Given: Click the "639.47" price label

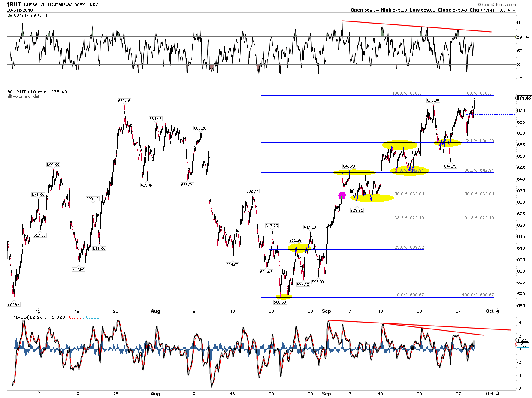Looking at the screenshot, I should [147, 185].
